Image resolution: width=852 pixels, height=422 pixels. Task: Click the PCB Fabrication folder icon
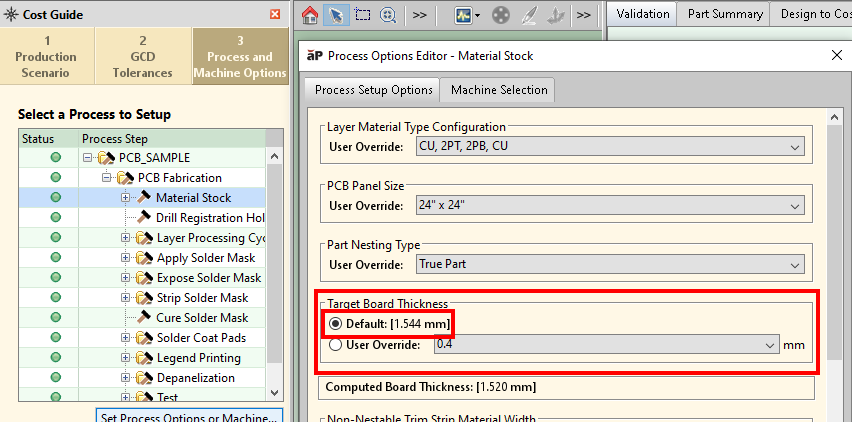[126, 178]
